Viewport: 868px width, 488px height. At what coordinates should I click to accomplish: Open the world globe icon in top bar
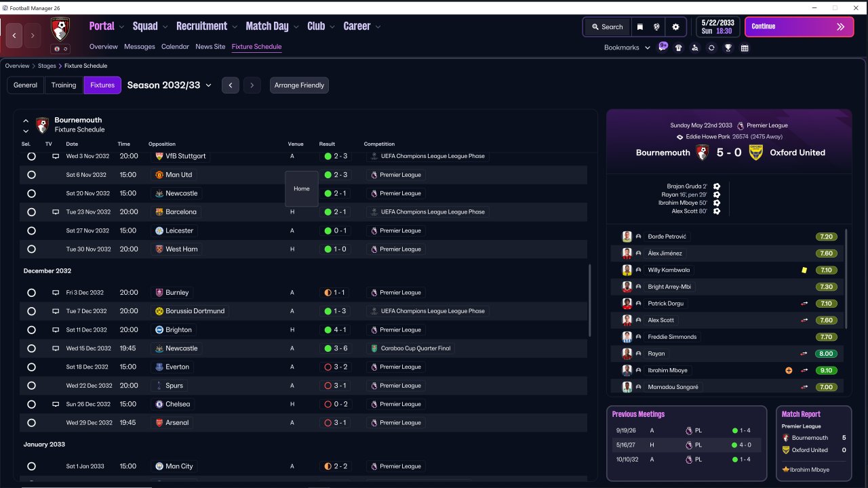pyautogui.click(x=657, y=27)
